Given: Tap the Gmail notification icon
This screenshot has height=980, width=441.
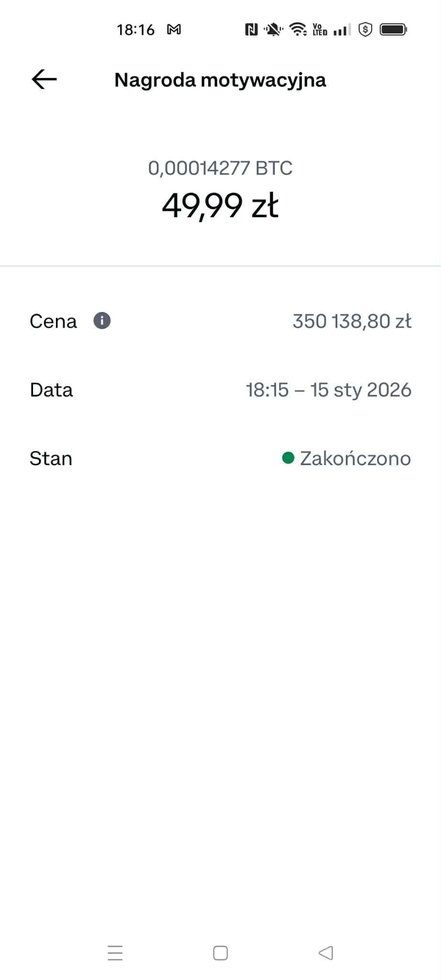Looking at the screenshot, I should pos(174,30).
